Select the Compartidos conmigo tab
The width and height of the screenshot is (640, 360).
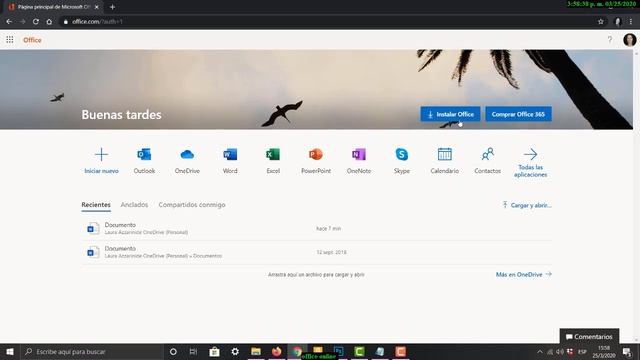tap(192, 205)
